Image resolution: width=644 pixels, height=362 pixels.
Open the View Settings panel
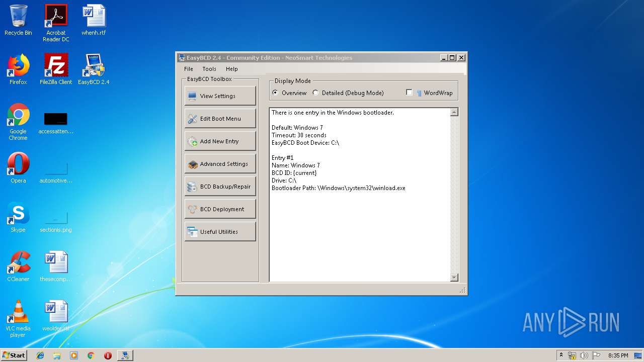220,96
